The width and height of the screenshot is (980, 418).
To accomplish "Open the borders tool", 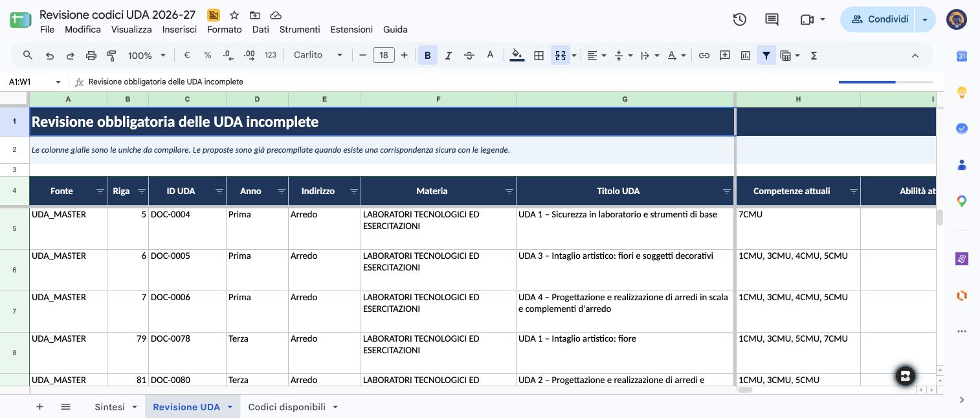I will [x=539, y=56].
